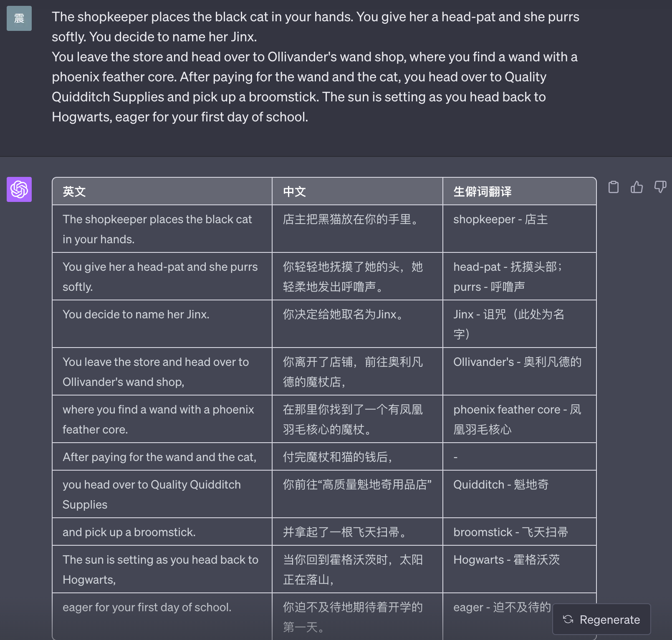Give the response a thumbs up
672x640 pixels.
click(637, 187)
